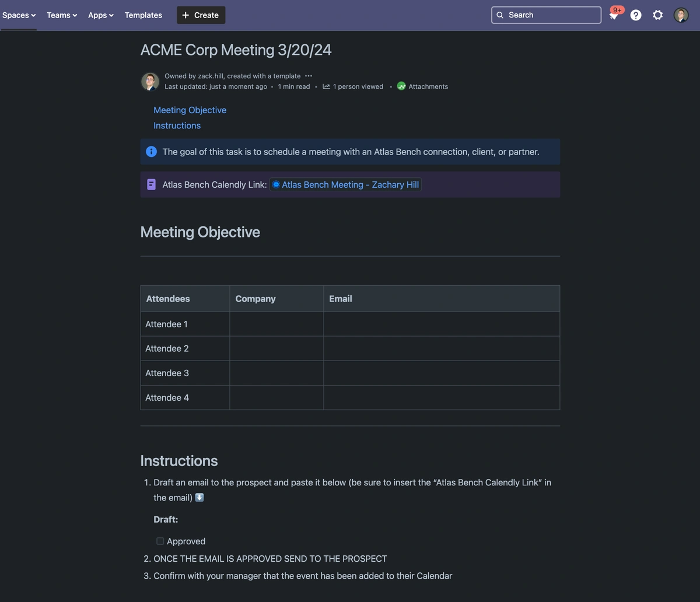The image size is (700, 602).
Task: Click the green Attachments icon
Action: click(401, 86)
